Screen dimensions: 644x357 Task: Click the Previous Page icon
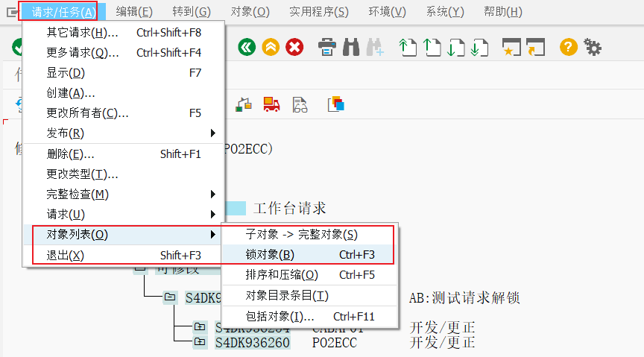432,47
